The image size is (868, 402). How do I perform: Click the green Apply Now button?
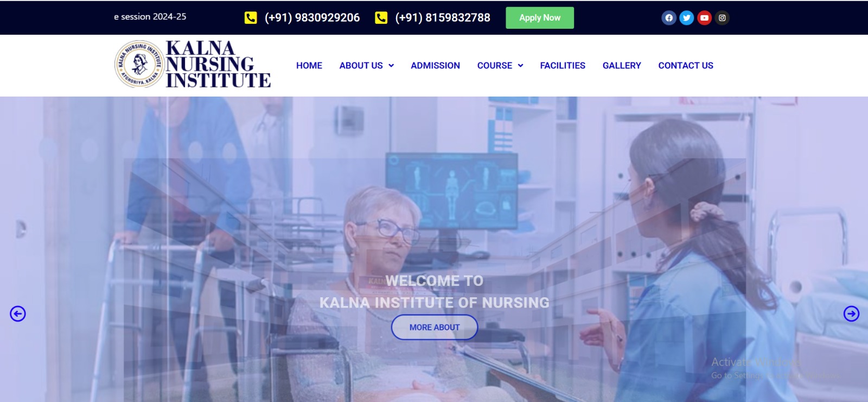(x=540, y=18)
